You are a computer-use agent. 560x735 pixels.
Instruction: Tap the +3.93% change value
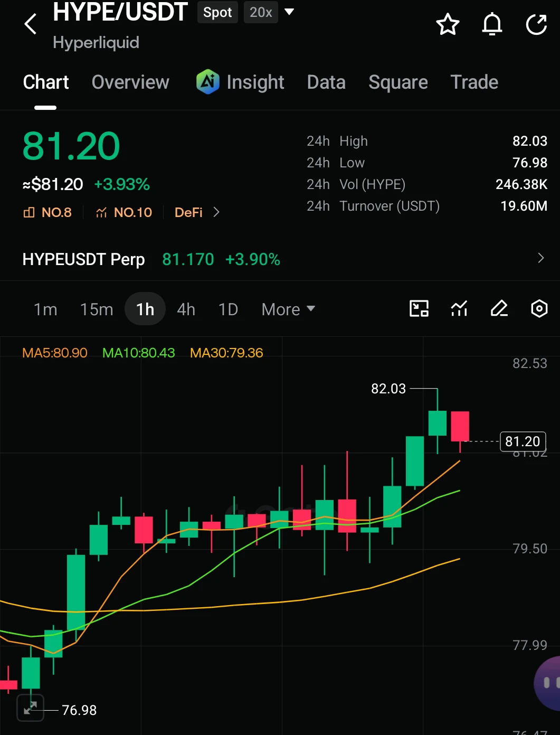click(x=122, y=184)
